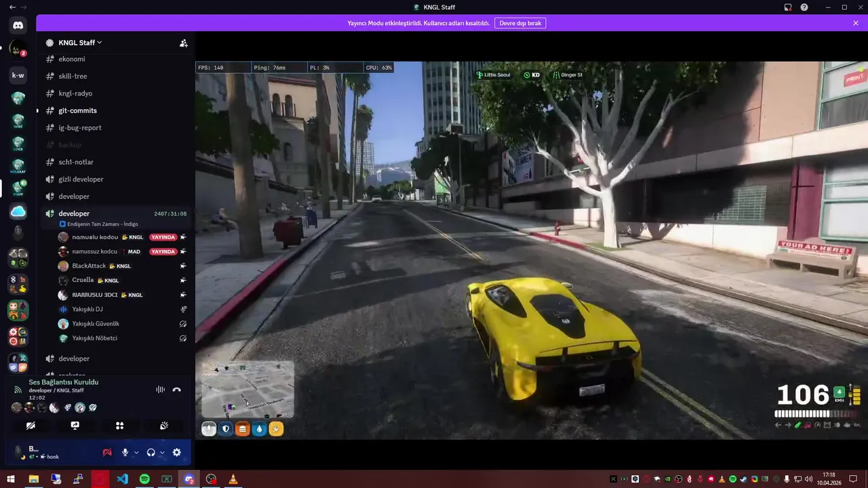Open activities launcher button
868x488 pixels.
click(x=119, y=426)
